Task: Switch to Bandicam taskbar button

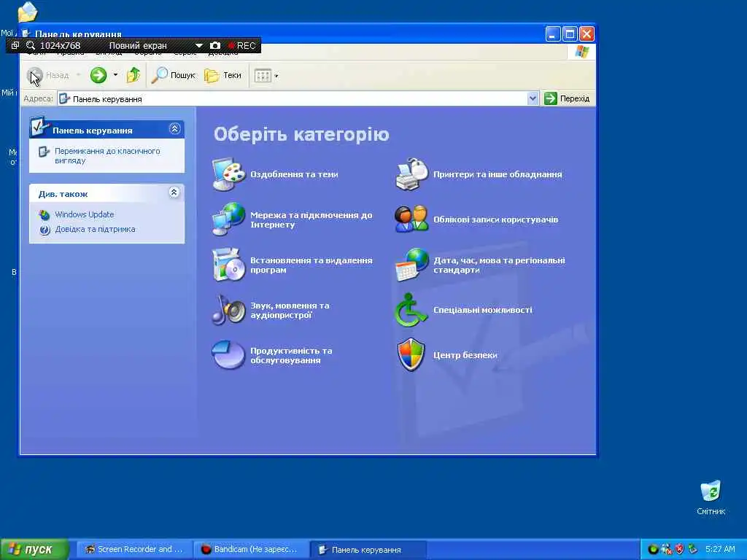Action: [x=250, y=549]
